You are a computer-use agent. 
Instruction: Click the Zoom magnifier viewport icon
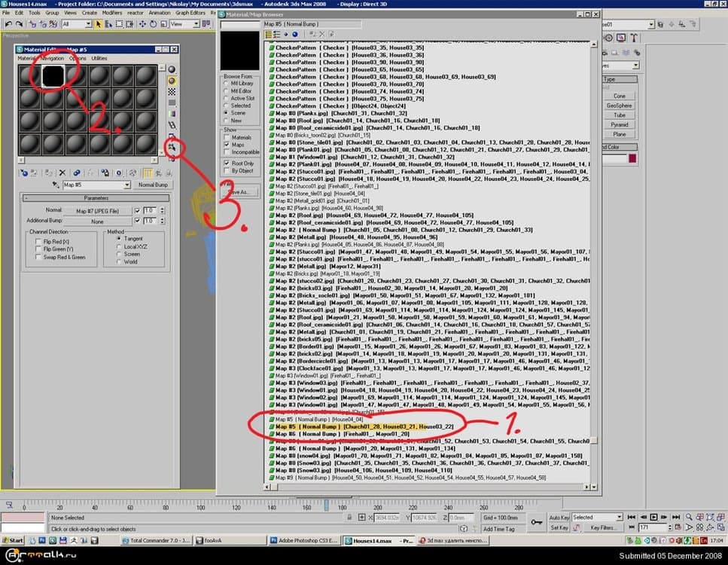tap(689, 517)
